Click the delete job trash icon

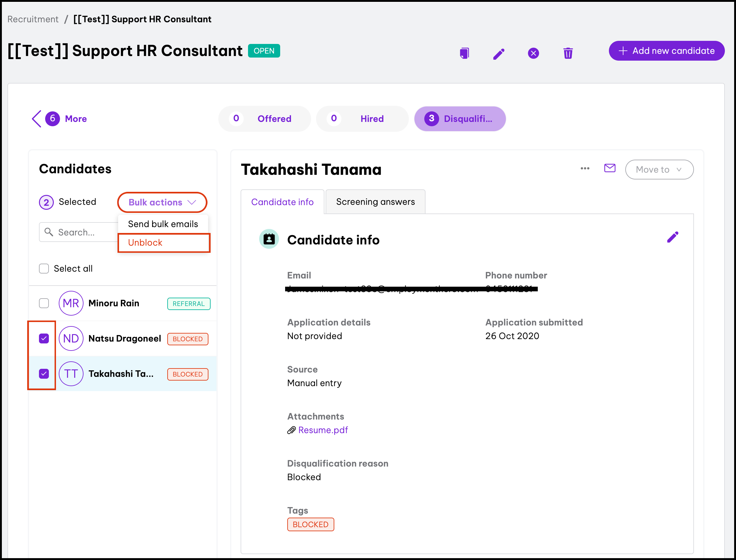click(x=568, y=53)
